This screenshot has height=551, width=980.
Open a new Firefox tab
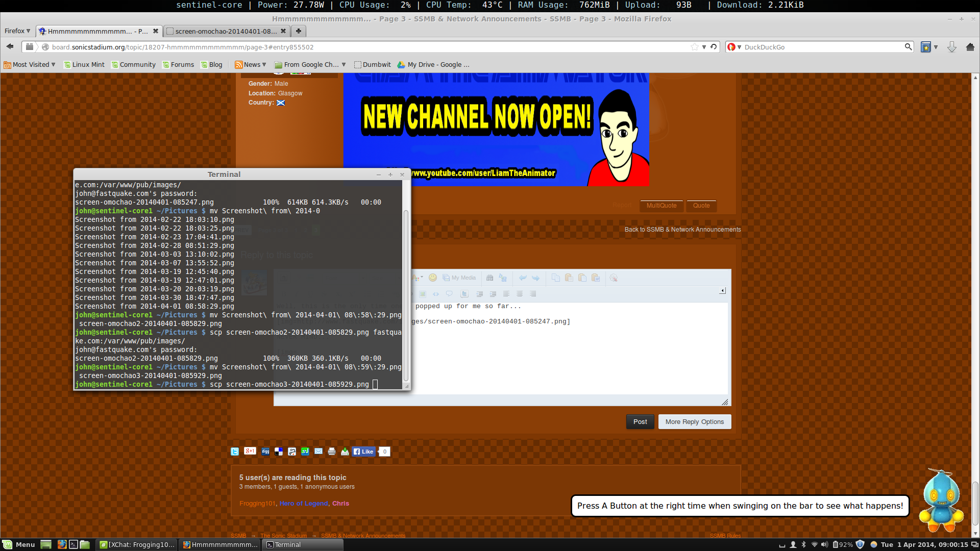(x=299, y=31)
